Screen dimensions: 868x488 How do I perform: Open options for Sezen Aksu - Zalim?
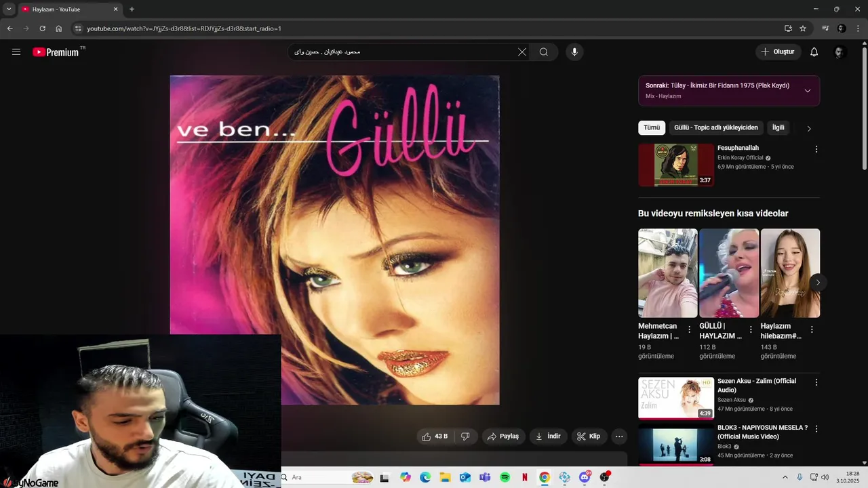(x=816, y=382)
